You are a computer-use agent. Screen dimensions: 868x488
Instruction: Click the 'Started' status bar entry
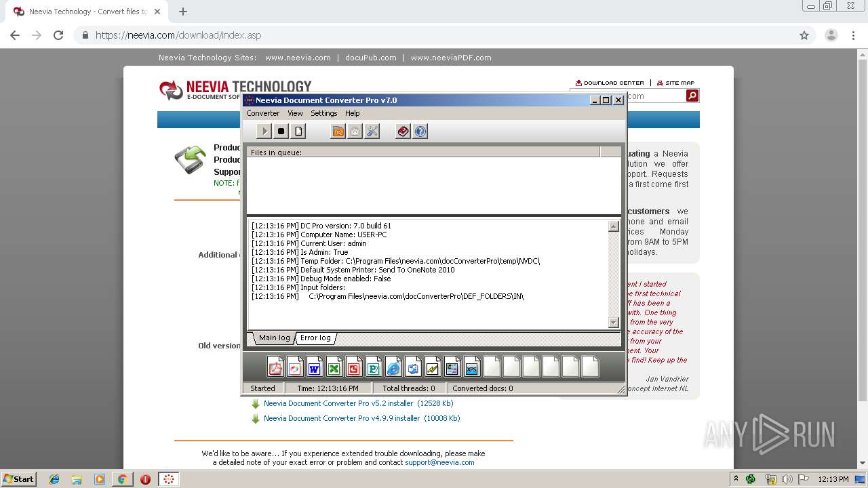pyautogui.click(x=262, y=388)
